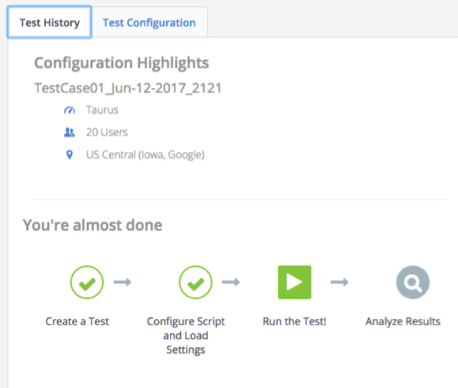Click the Analyze Results magnifier icon
The height and width of the screenshot is (388, 458).
[x=413, y=282]
